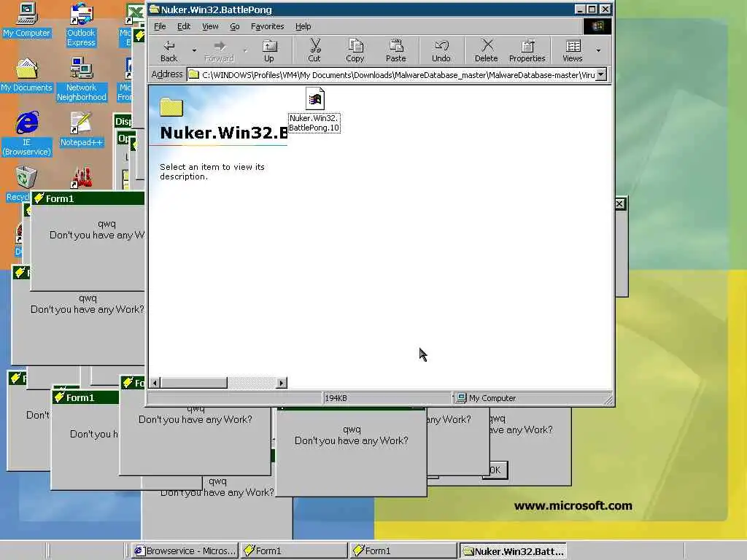Click the partly hidden OK button in popup
Screen dimensions: 747x560
point(495,470)
